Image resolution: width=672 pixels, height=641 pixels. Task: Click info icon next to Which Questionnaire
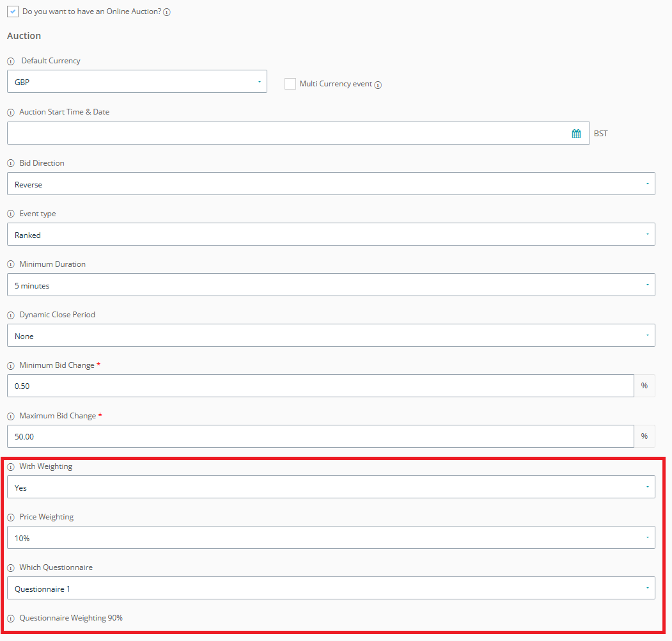11,568
